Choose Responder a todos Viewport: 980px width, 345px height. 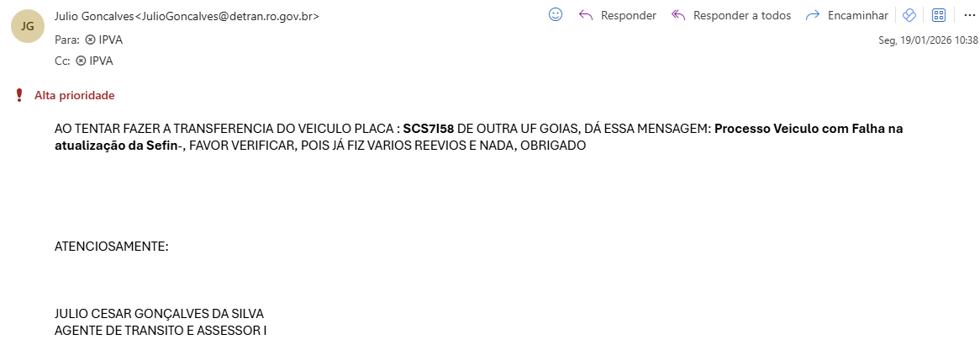[731, 15]
